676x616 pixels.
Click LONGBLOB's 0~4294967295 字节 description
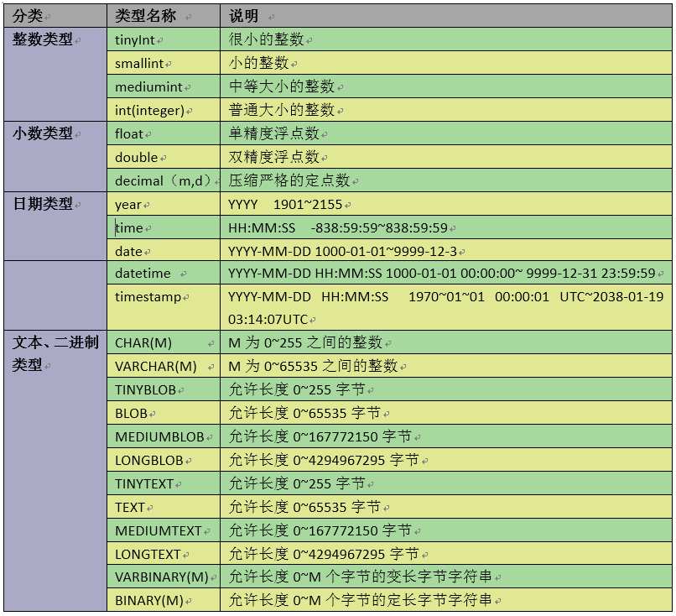click(356, 460)
